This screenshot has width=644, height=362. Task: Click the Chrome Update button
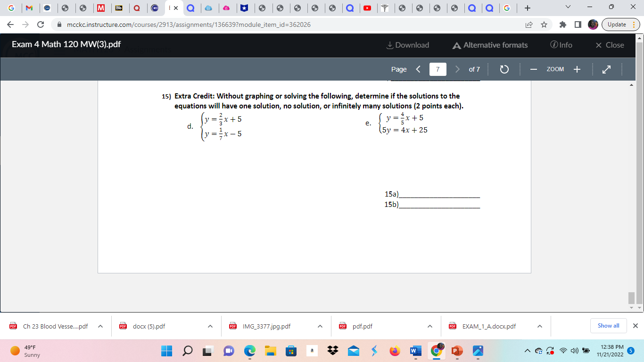[x=620, y=25]
